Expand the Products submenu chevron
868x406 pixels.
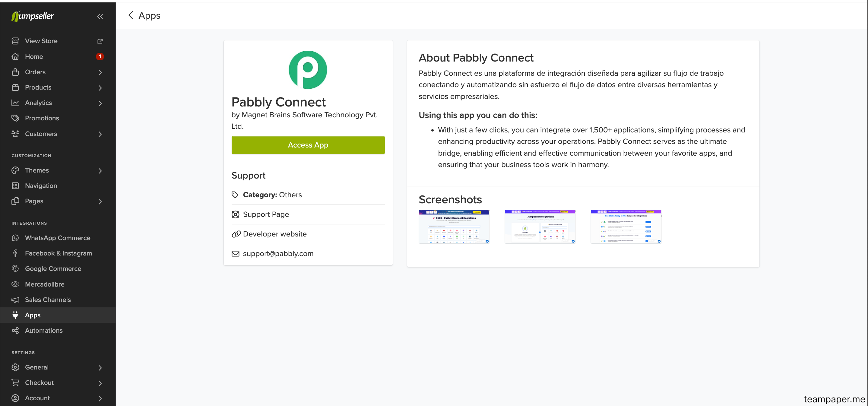pyautogui.click(x=100, y=87)
